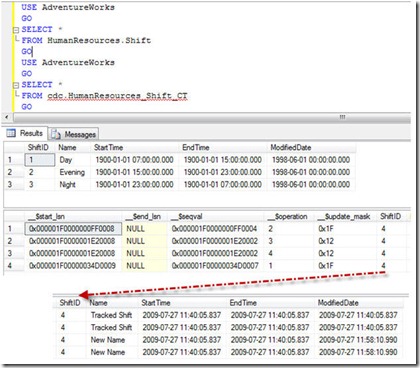Select operation value 2 in CDC row 1
Viewport: 420px width, 368px height.
coord(289,229)
